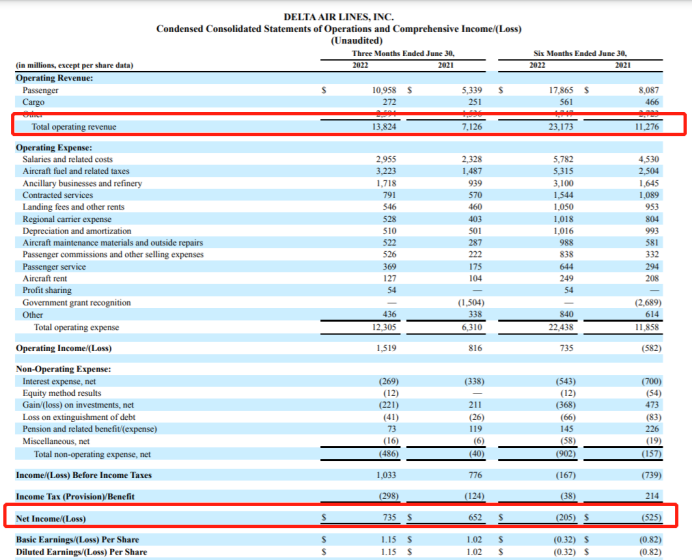This screenshot has height=560, width=692.
Task: Click total non-operating expense '(486)'
Action: 389,454
